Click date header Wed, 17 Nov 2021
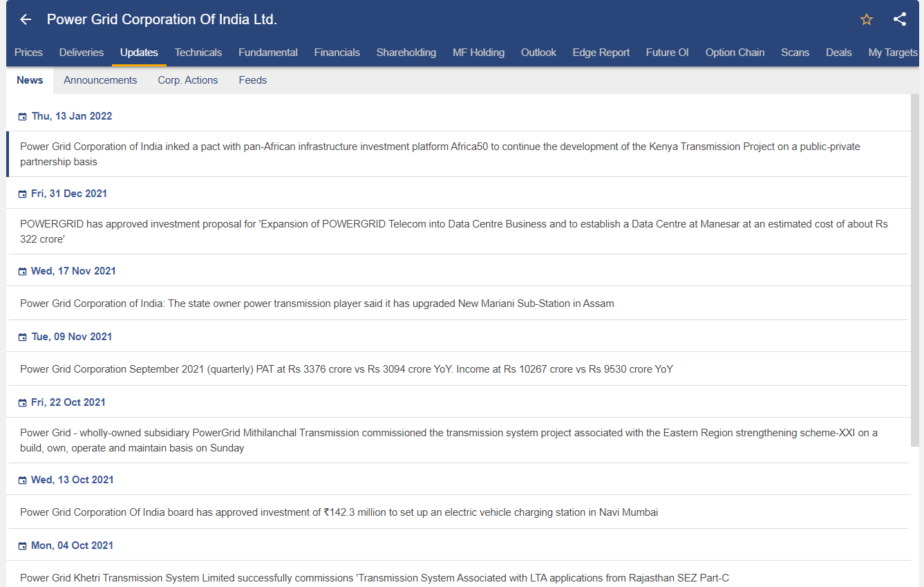924x587 pixels. point(73,271)
